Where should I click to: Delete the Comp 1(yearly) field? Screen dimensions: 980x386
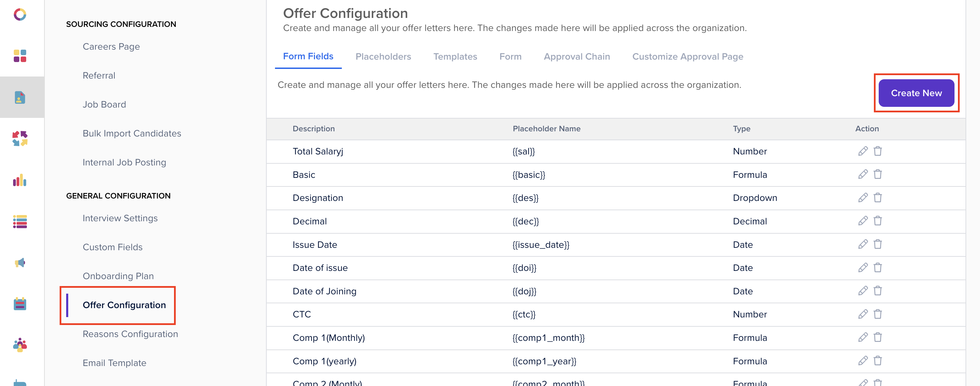(x=878, y=360)
